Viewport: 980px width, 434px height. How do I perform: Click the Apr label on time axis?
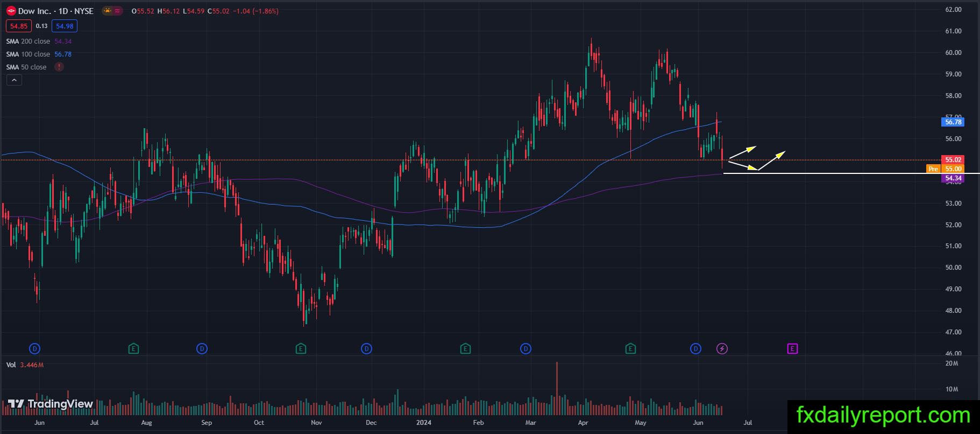tap(583, 423)
